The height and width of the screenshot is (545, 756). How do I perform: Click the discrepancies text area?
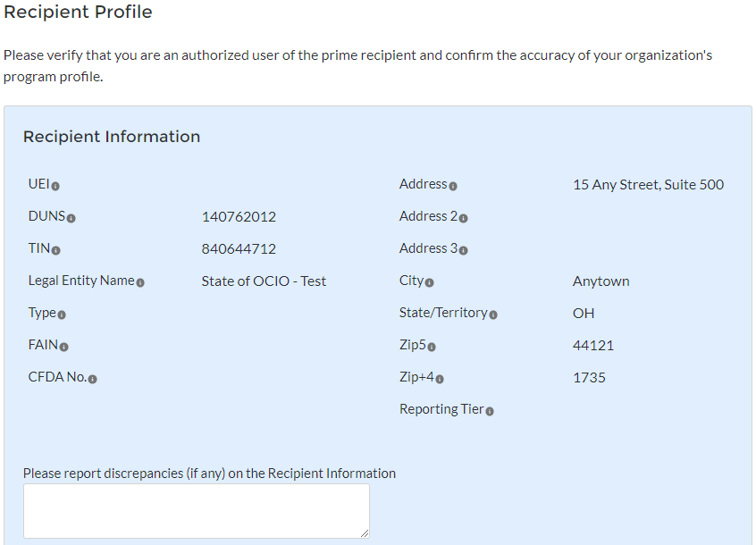pos(196,511)
